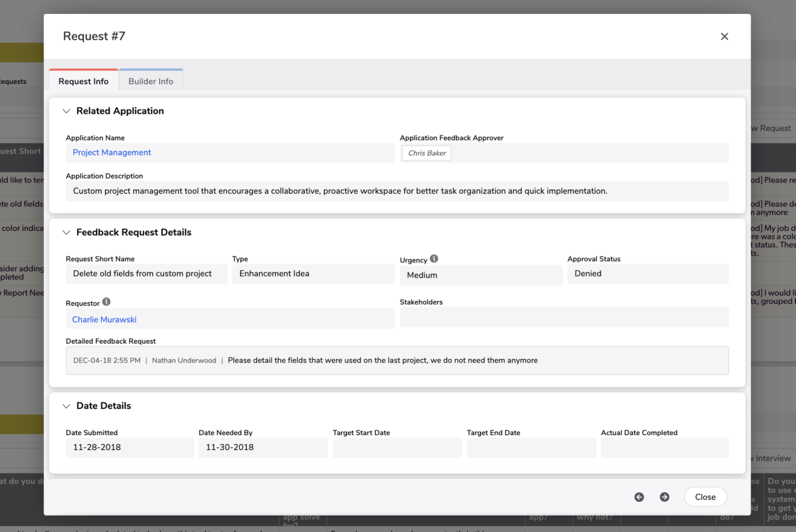Open the Project Management application link
Image resolution: width=796 pixels, height=532 pixels.
(112, 153)
